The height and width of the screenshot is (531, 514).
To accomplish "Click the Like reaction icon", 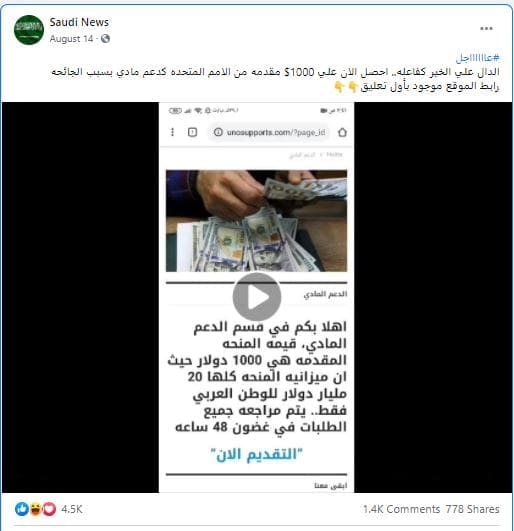I will coord(22,509).
